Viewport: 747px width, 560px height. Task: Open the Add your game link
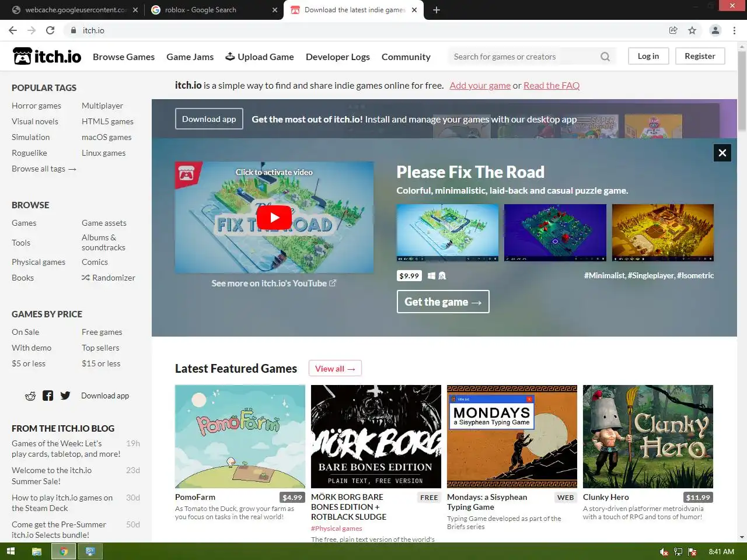[x=480, y=85]
